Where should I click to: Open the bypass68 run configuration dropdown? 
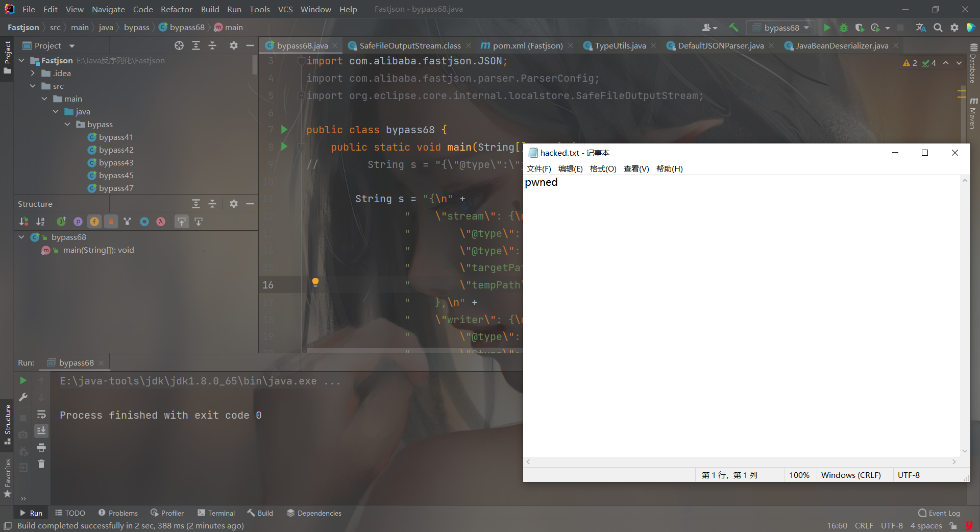pos(780,28)
